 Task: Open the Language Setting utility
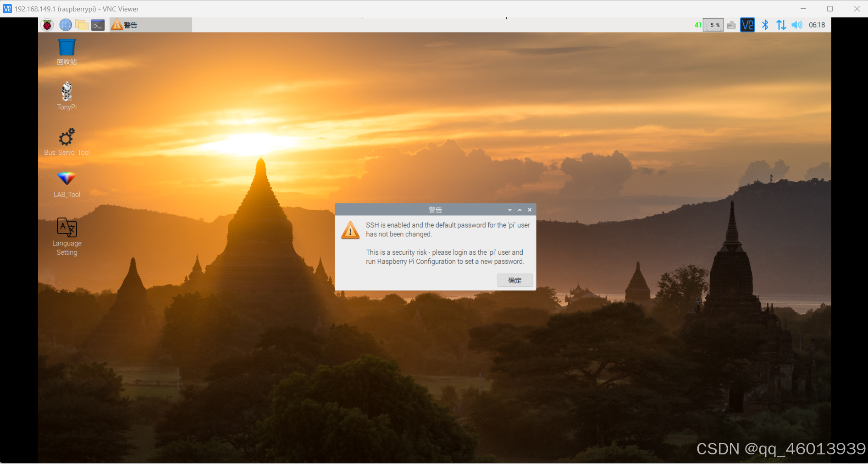coord(66,228)
